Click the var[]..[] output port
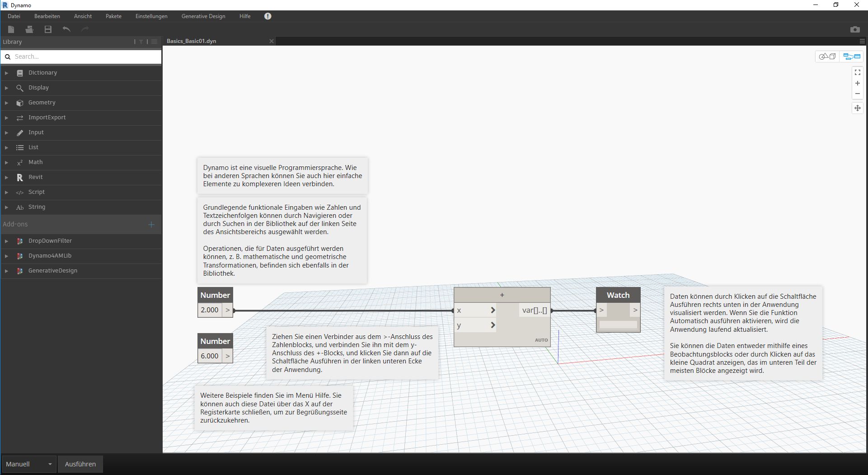The height and width of the screenshot is (475, 868). [x=535, y=310]
